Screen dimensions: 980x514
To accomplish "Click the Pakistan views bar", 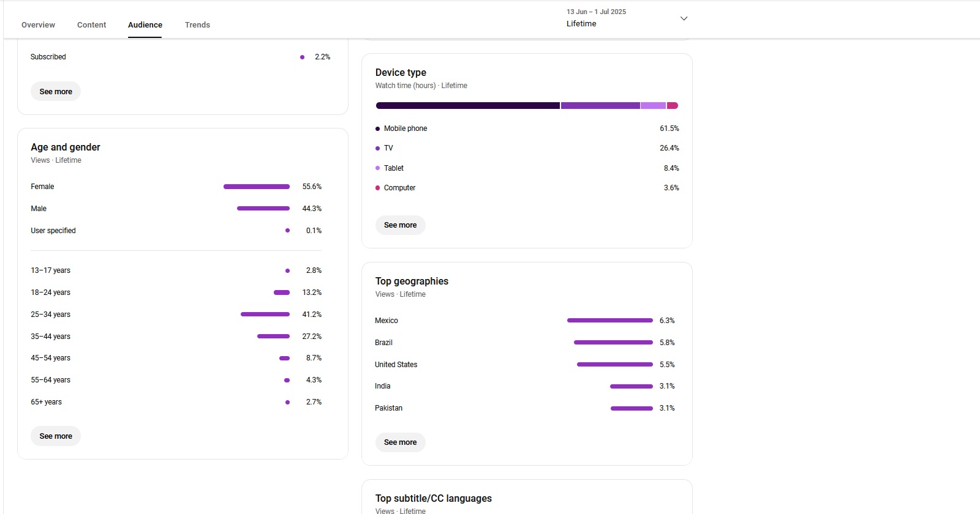I will click(631, 408).
